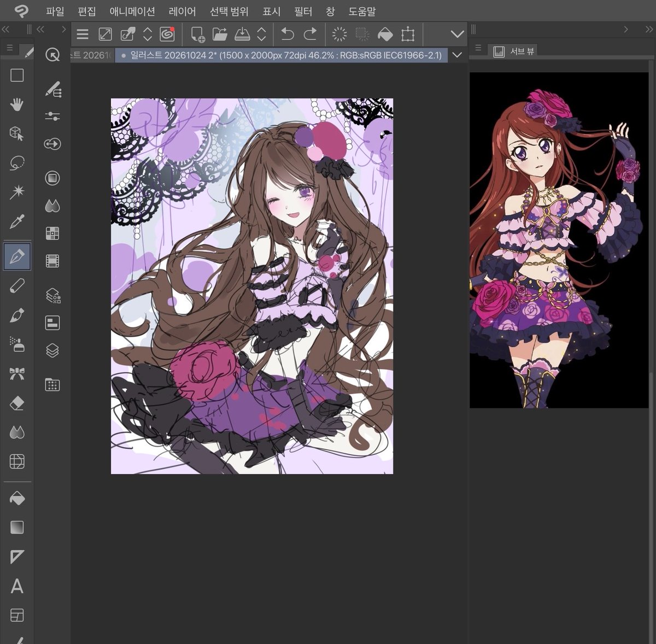Save the current illustration
This screenshot has width=656, height=644.
(x=242, y=34)
